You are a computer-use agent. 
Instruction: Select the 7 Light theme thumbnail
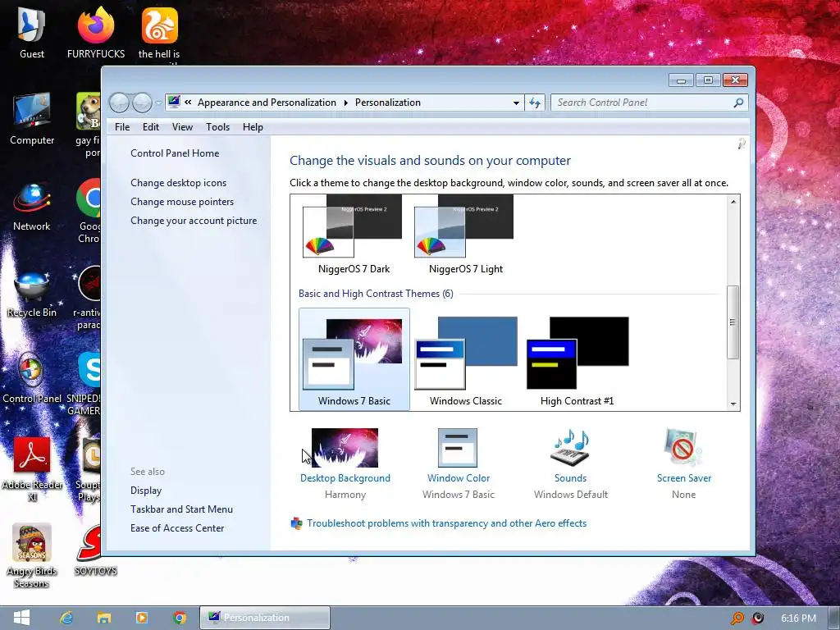(464, 225)
